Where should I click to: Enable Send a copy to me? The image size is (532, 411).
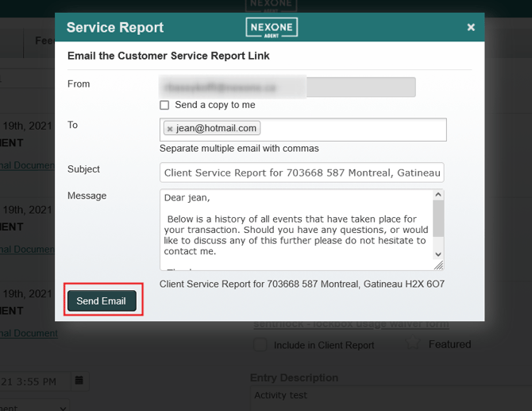[x=164, y=105]
